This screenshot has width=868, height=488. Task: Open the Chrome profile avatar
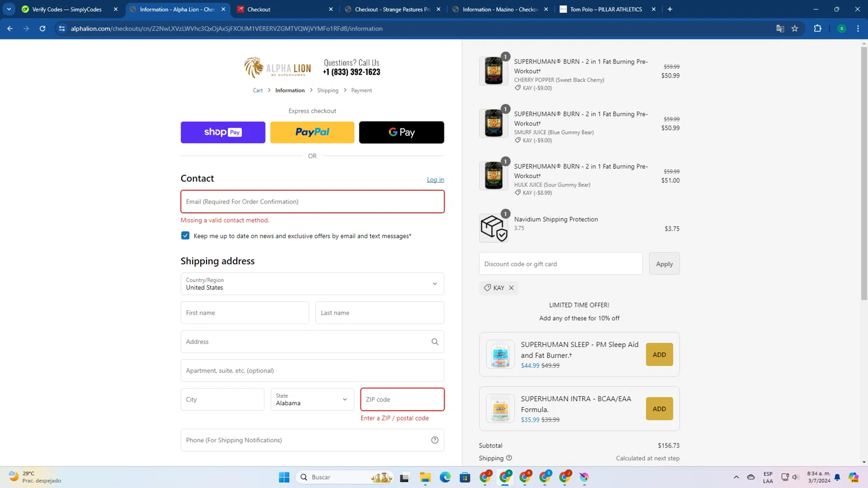tap(842, 28)
